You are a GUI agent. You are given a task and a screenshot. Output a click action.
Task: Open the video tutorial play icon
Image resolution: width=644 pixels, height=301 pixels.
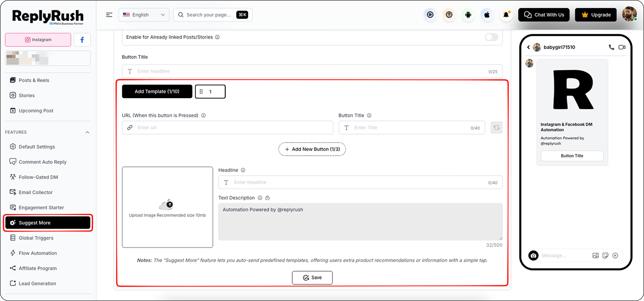tap(430, 15)
